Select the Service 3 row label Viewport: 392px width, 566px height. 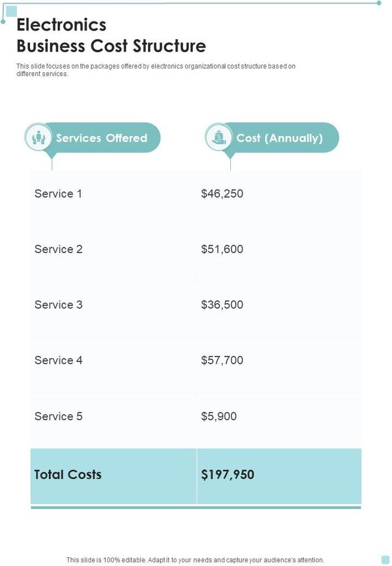click(58, 304)
